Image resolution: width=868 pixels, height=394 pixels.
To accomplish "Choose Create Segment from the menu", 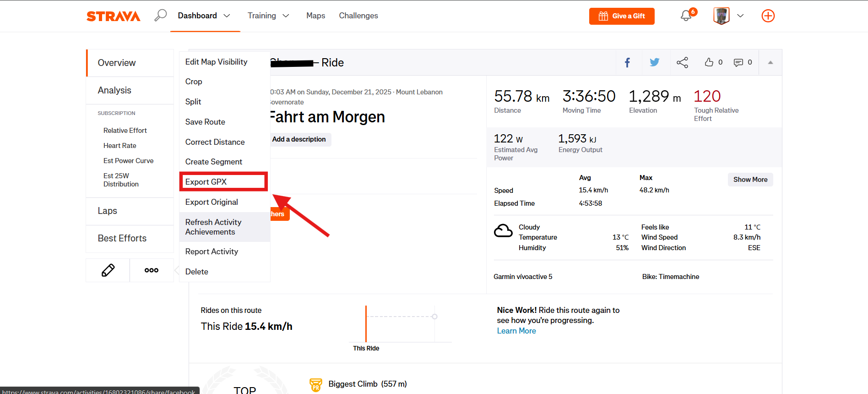I will coord(224,162).
